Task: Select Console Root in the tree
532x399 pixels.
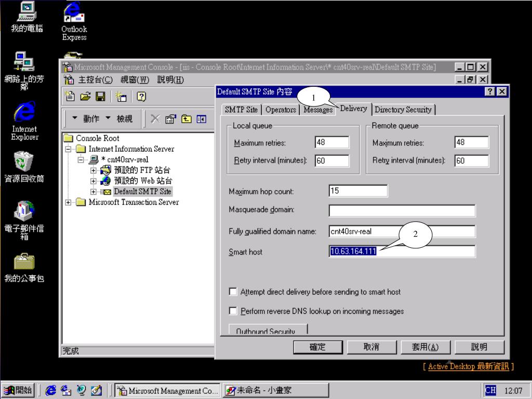Action: point(97,138)
